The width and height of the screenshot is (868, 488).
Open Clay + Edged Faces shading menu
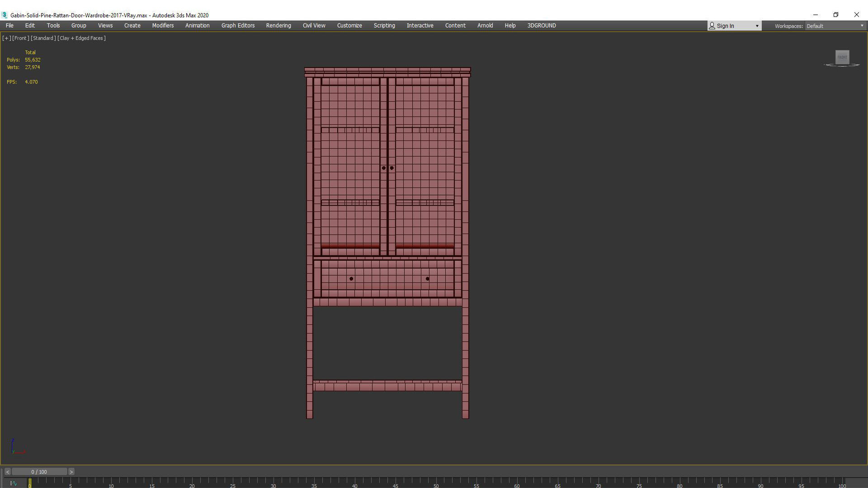tap(81, 38)
